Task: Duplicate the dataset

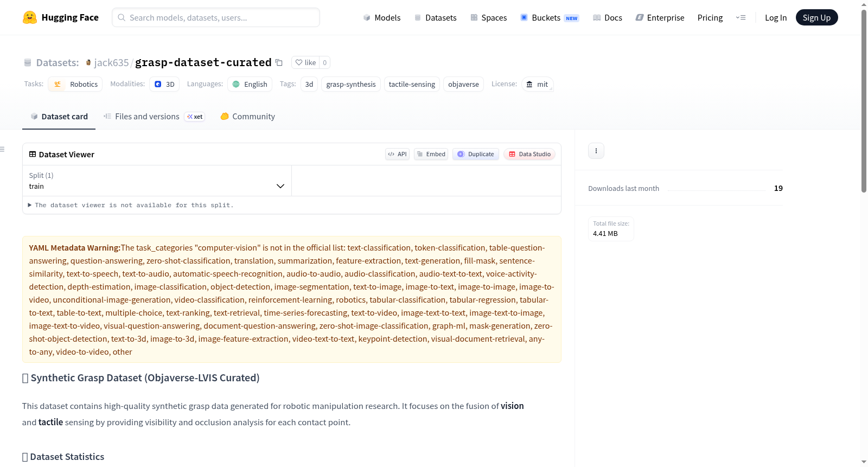Action: tap(476, 154)
